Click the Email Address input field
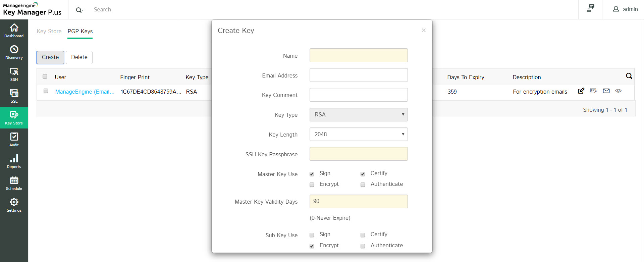Image resolution: width=644 pixels, height=262 pixels. 359,75
